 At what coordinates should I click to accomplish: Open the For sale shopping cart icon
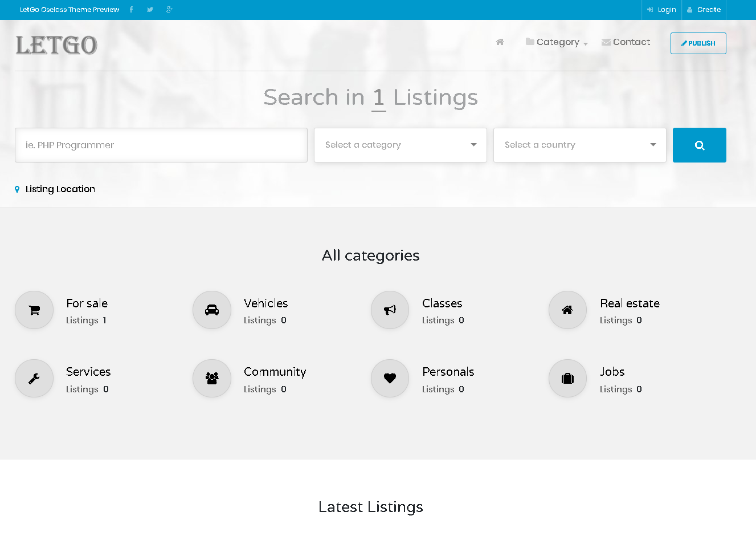(x=34, y=310)
